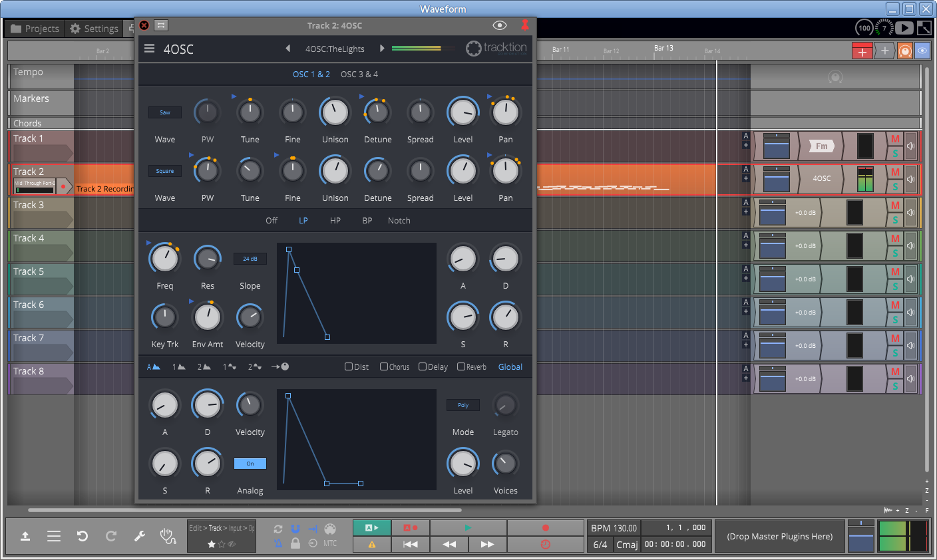Click the rewind to start button
The height and width of the screenshot is (560, 937).
click(411, 544)
